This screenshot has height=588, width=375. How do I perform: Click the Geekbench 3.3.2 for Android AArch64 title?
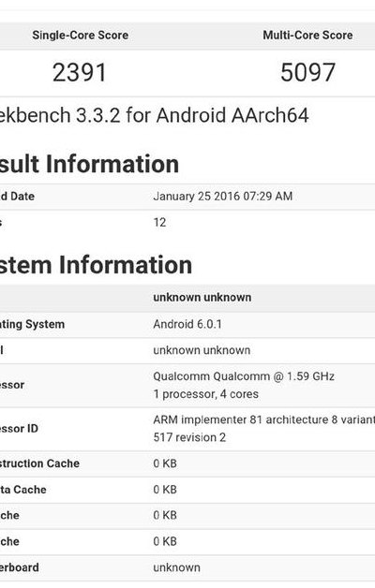155,115
